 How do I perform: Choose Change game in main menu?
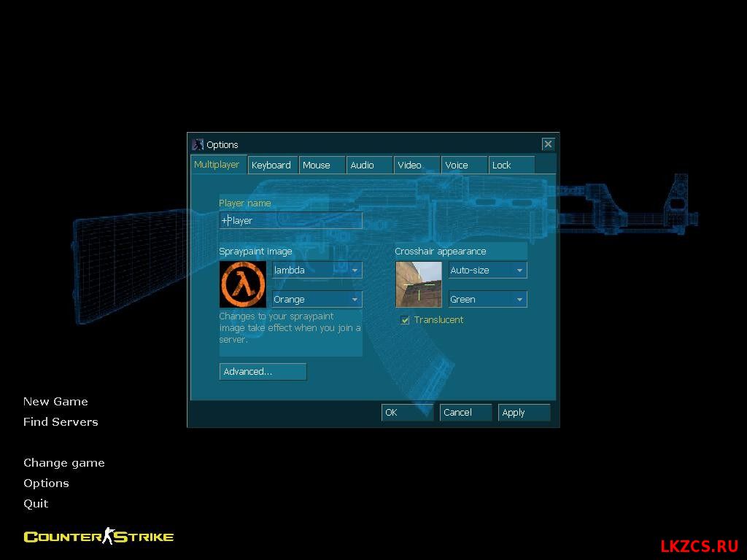coord(64,463)
